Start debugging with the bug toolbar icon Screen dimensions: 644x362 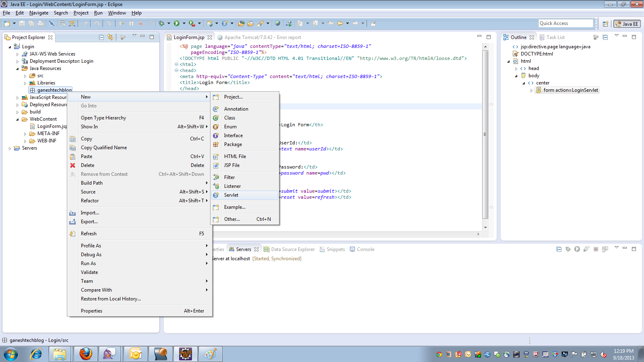[161, 23]
